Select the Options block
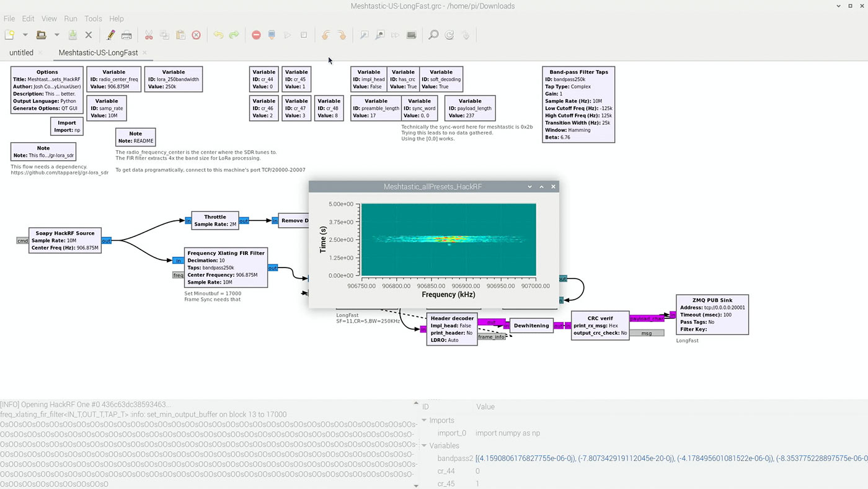 [x=47, y=90]
